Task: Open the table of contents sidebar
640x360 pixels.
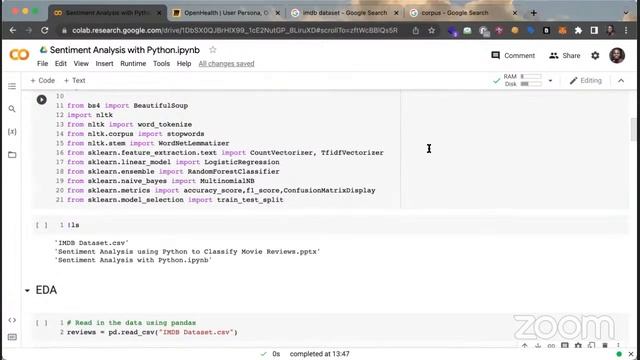Action: pos(12,86)
